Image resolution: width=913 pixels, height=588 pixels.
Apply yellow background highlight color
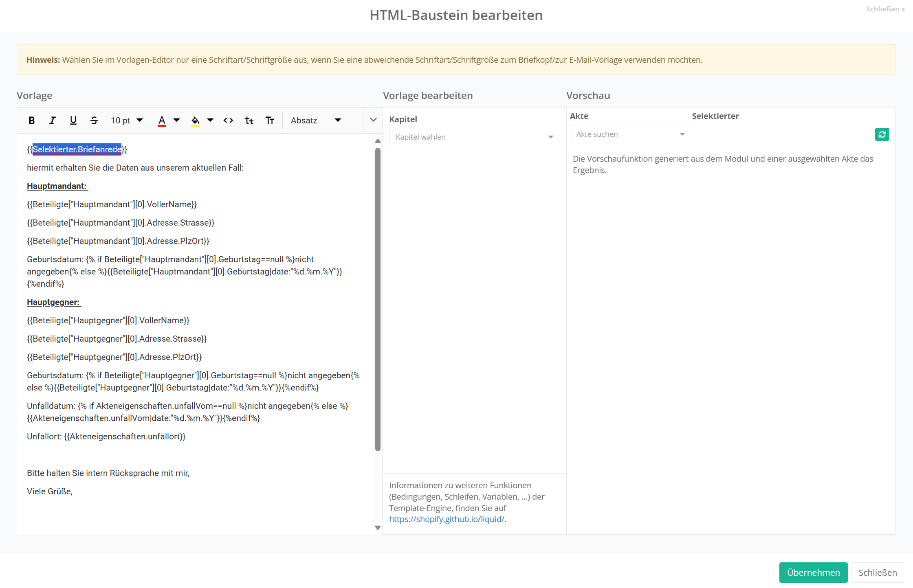(x=196, y=121)
